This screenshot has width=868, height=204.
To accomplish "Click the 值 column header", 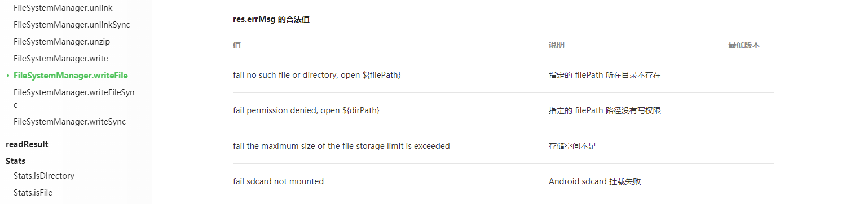I will [x=237, y=45].
